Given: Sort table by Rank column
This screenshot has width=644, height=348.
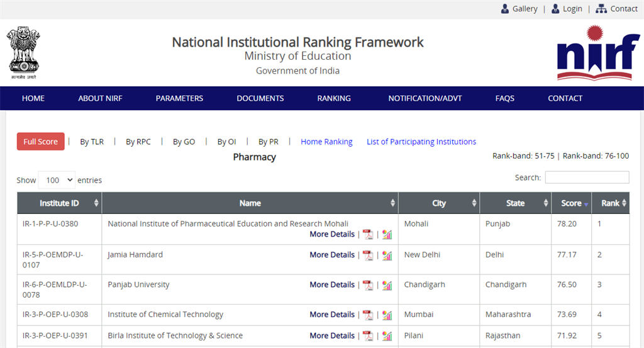Looking at the screenshot, I should (610, 203).
